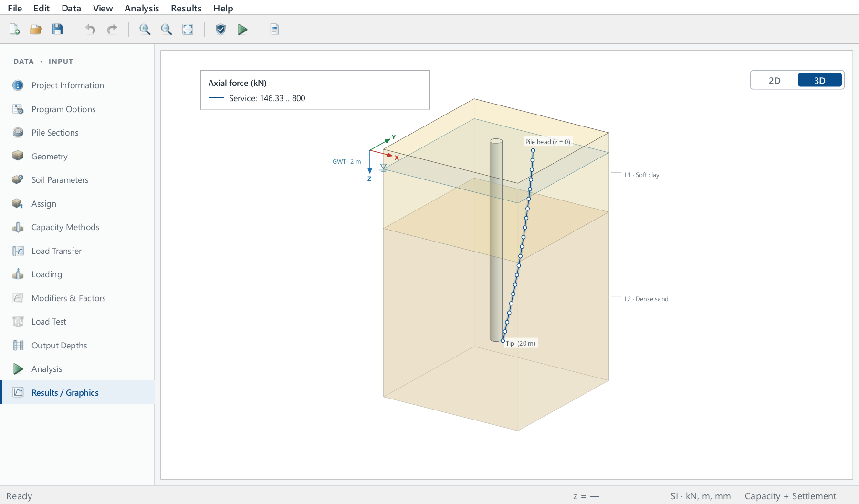Screen dimensions: 859x504
Task: Select Results / Graphics entry
Action: click(77, 392)
